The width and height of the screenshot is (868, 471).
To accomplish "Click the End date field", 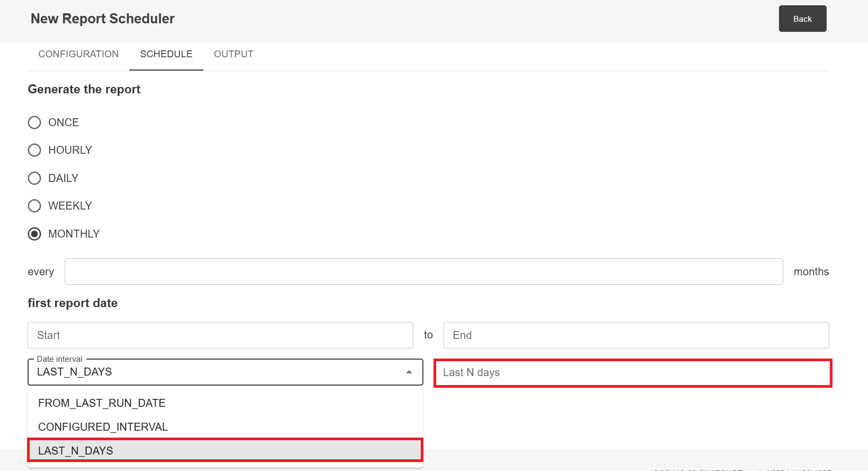I will click(x=636, y=335).
